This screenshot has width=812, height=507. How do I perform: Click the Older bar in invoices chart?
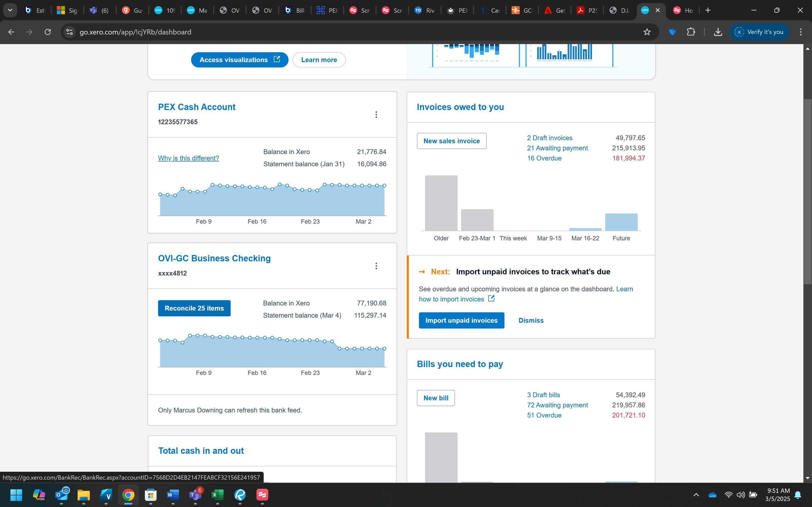coord(441,203)
